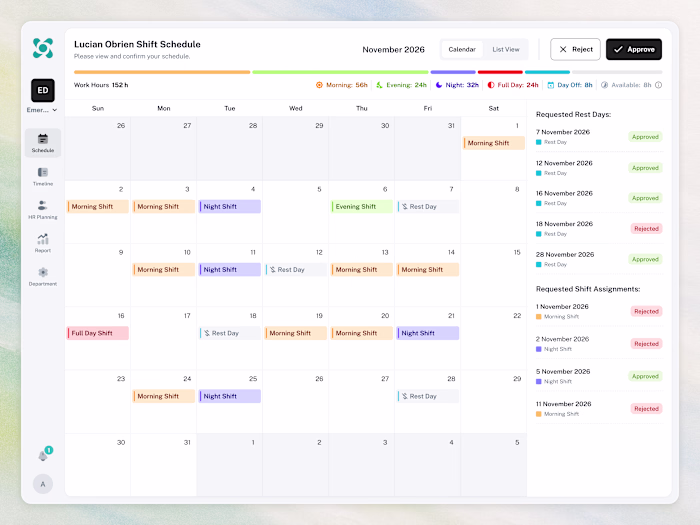Click '28 November 2026' rest day entry
This screenshot has width=700, height=525.
tap(599, 259)
